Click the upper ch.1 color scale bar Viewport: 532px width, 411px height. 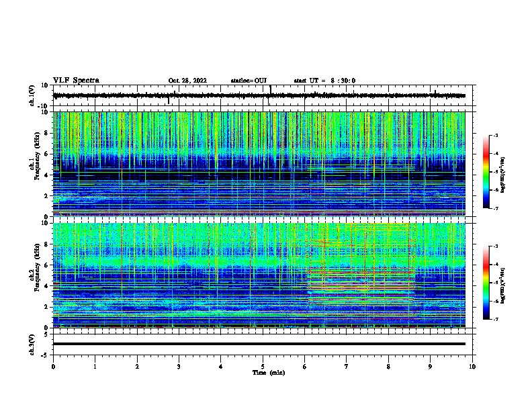(486, 172)
